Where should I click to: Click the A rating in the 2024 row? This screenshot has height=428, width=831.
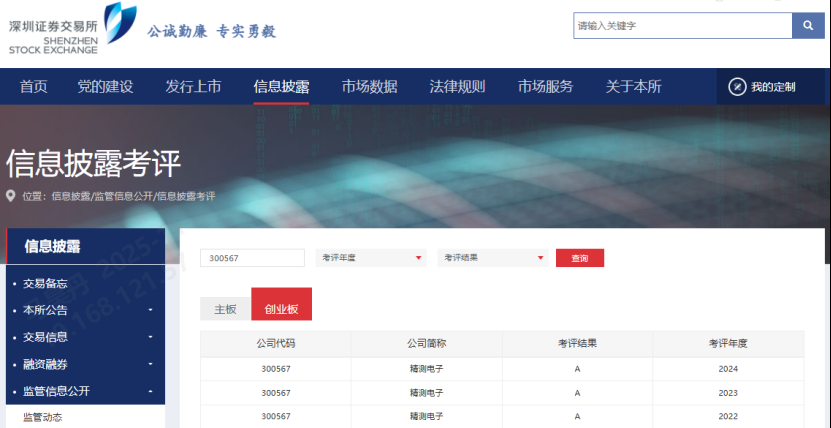(x=577, y=369)
